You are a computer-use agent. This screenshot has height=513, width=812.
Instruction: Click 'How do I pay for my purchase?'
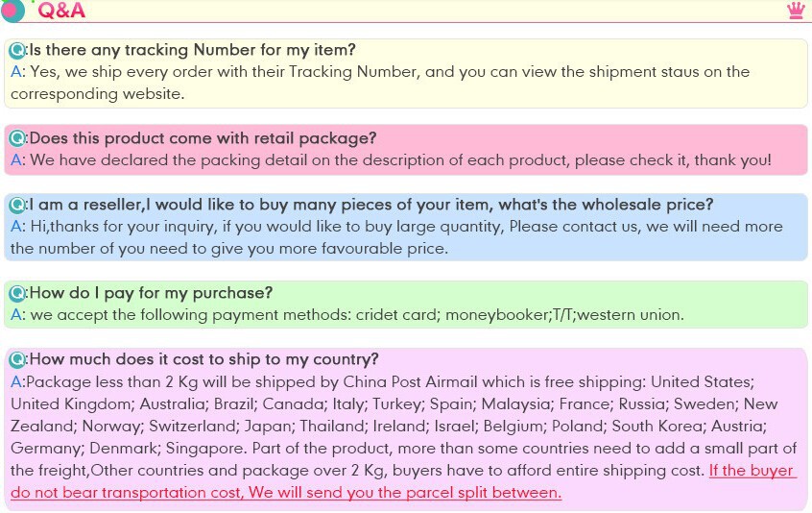[x=151, y=293]
